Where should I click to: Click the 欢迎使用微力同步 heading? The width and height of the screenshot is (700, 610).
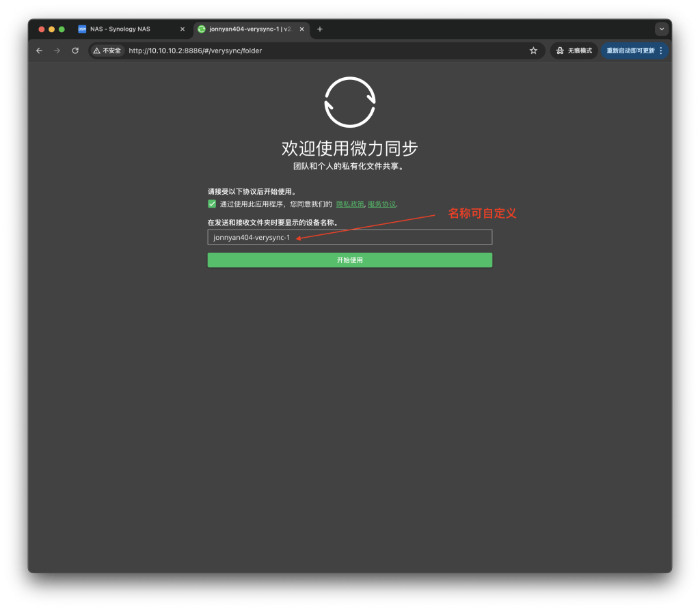pos(350,148)
